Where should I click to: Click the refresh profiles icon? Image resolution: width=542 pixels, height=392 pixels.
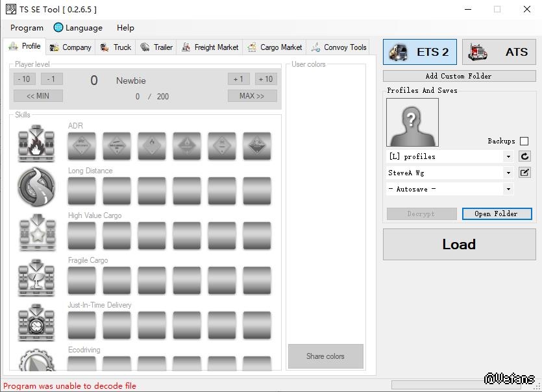pyautogui.click(x=524, y=156)
